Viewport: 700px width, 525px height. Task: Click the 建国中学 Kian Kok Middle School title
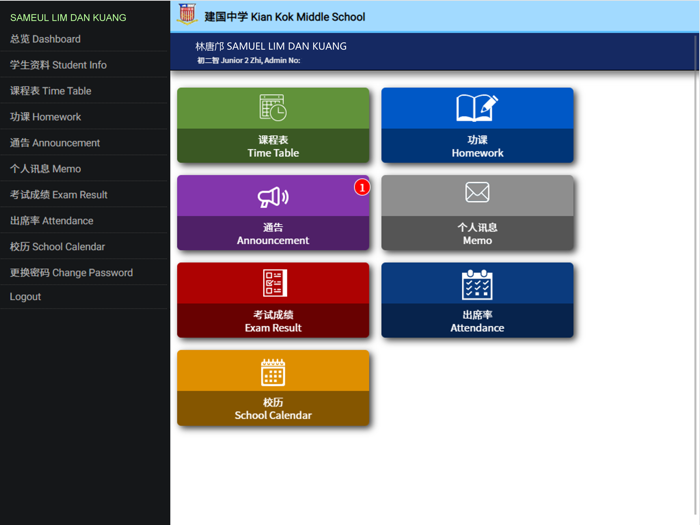point(285,17)
